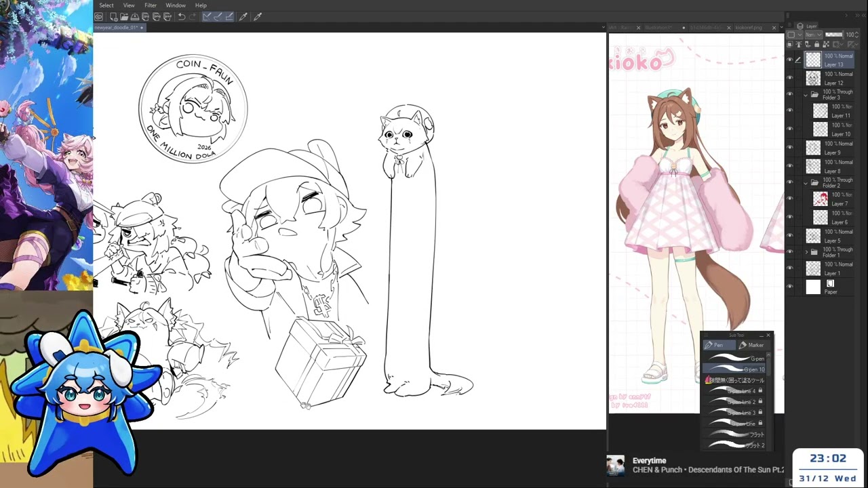Select the フラット brush preset
The image size is (868, 488).
735,434
